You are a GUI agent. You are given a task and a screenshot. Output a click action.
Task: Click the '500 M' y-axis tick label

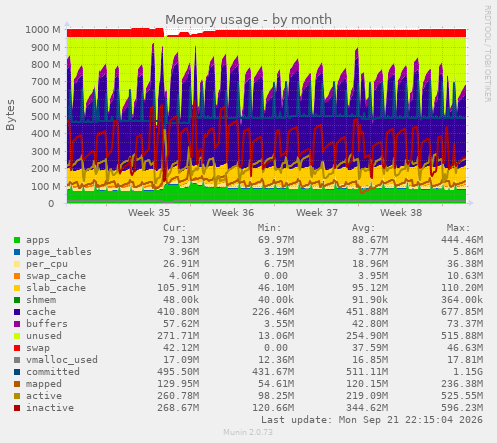46,117
